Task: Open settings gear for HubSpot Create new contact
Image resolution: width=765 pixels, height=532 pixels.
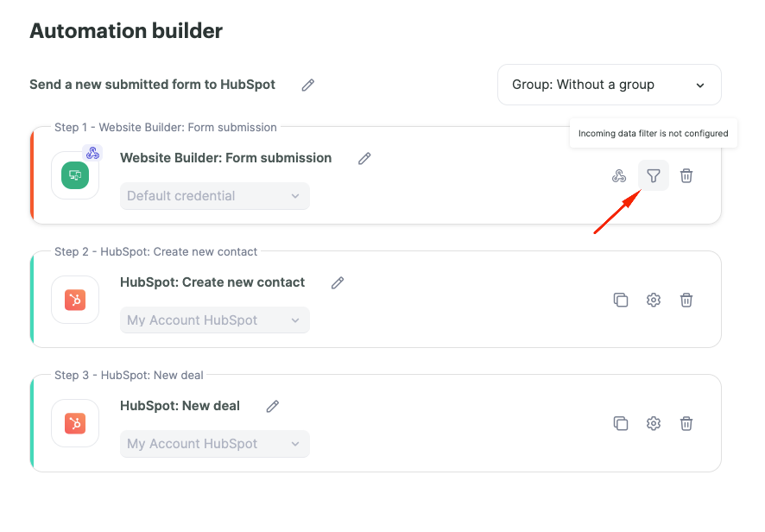Action: pyautogui.click(x=654, y=300)
